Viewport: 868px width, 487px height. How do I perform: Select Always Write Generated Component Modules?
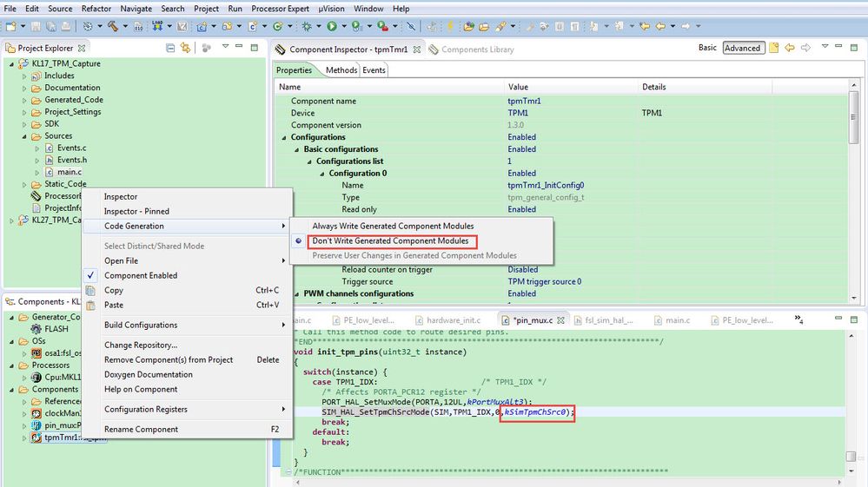393,226
